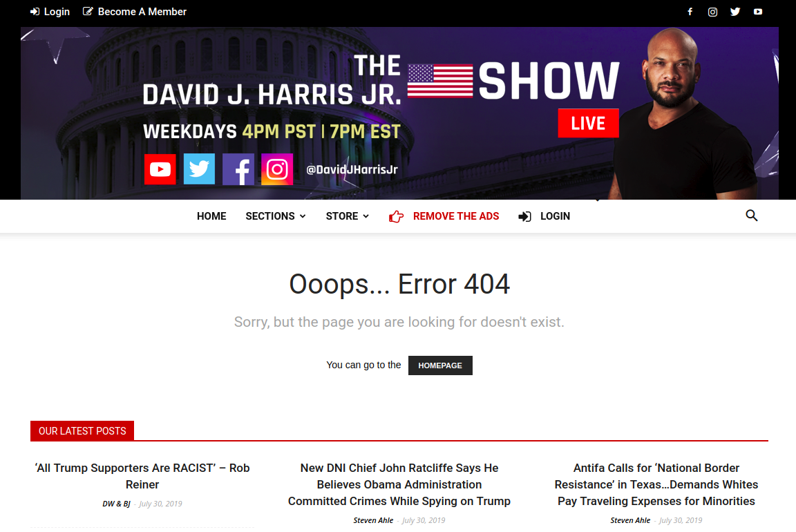The width and height of the screenshot is (796, 532).
Task: Click the American flag in banner
Action: [440, 81]
